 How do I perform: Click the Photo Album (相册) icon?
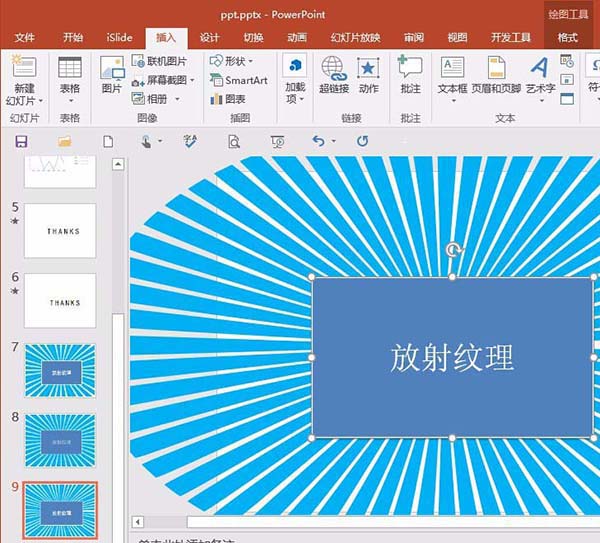(x=138, y=99)
